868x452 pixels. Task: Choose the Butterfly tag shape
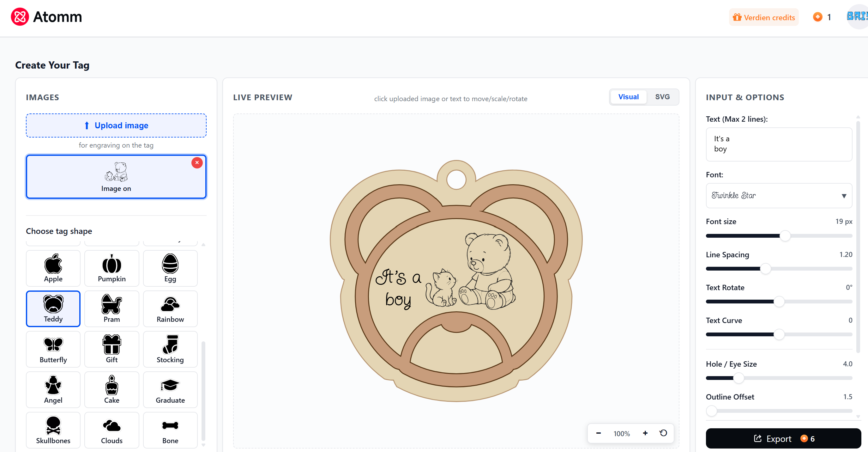tap(53, 349)
